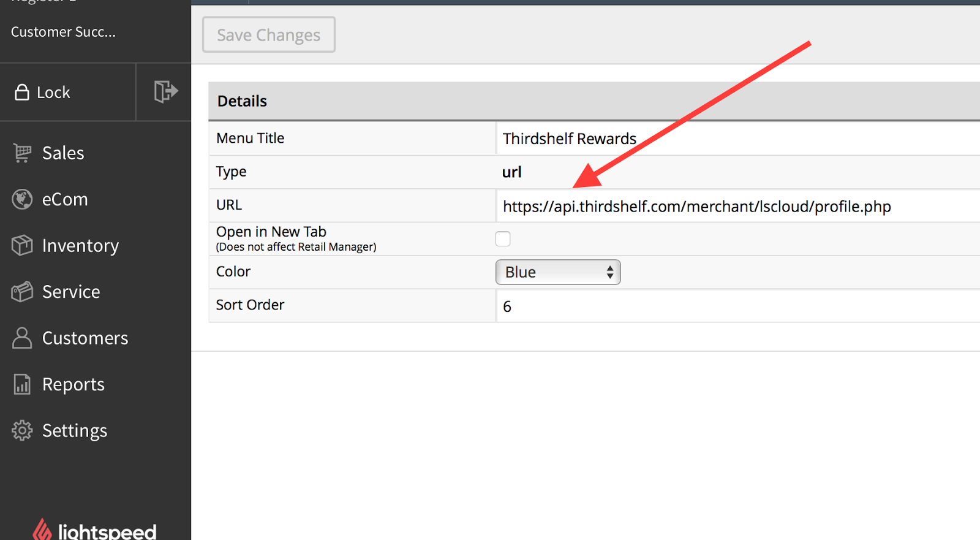Click the Details section header
Image resolution: width=980 pixels, height=540 pixels.
tap(594, 101)
